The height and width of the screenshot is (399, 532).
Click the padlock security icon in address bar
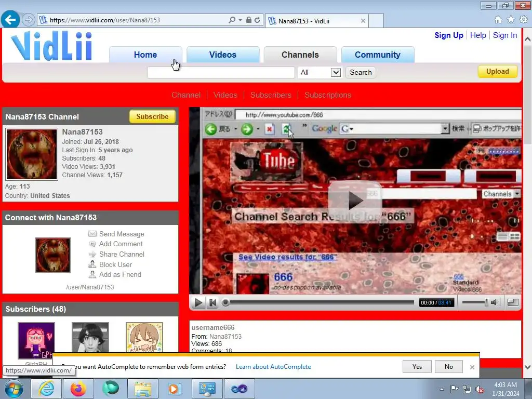[x=249, y=20]
